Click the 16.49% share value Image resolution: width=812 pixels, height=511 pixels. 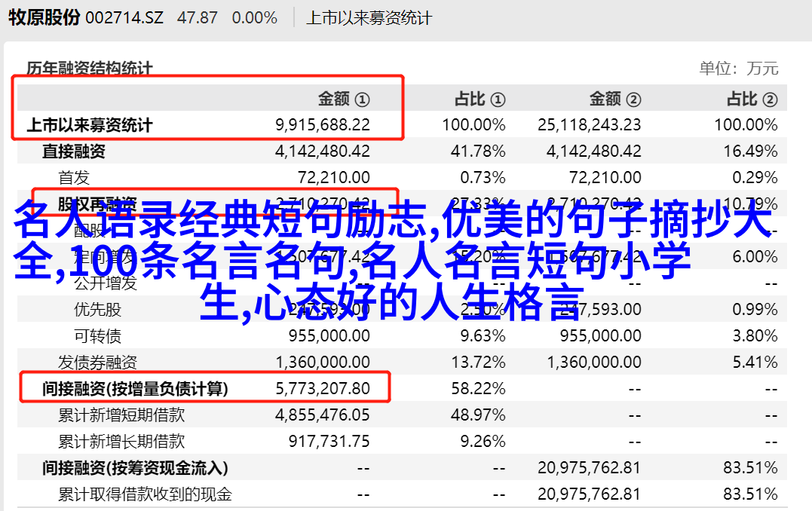pyautogui.click(x=750, y=151)
